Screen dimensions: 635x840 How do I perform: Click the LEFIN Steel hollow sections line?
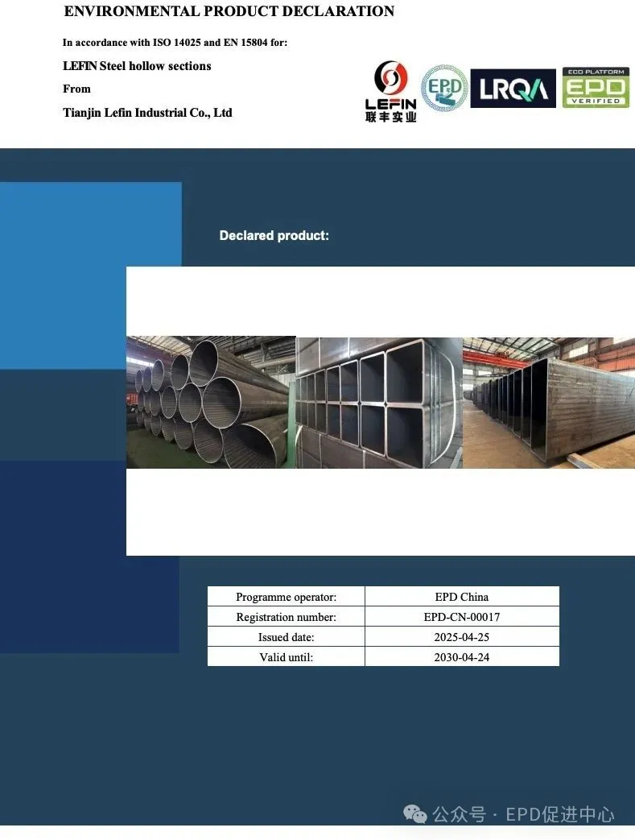137,66
